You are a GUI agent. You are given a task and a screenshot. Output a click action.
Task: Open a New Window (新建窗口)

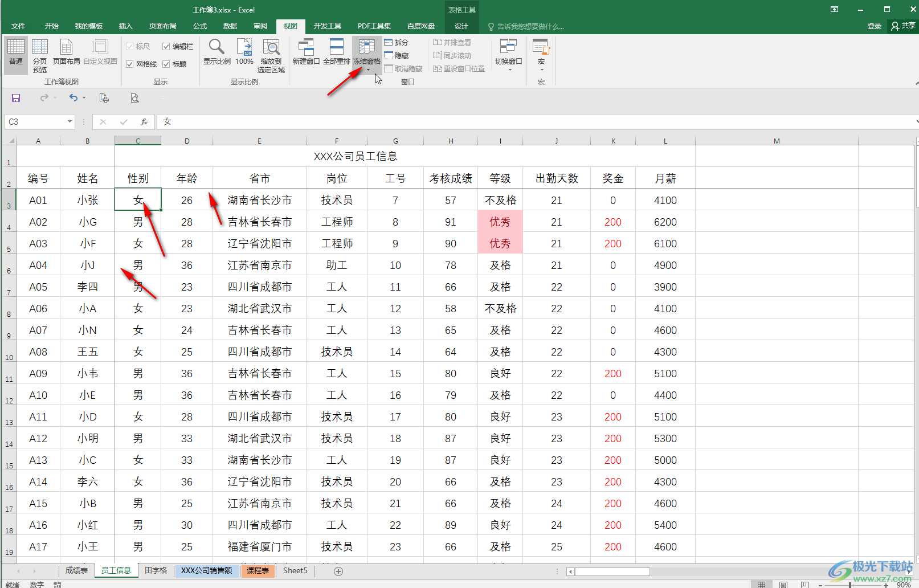tap(306, 52)
